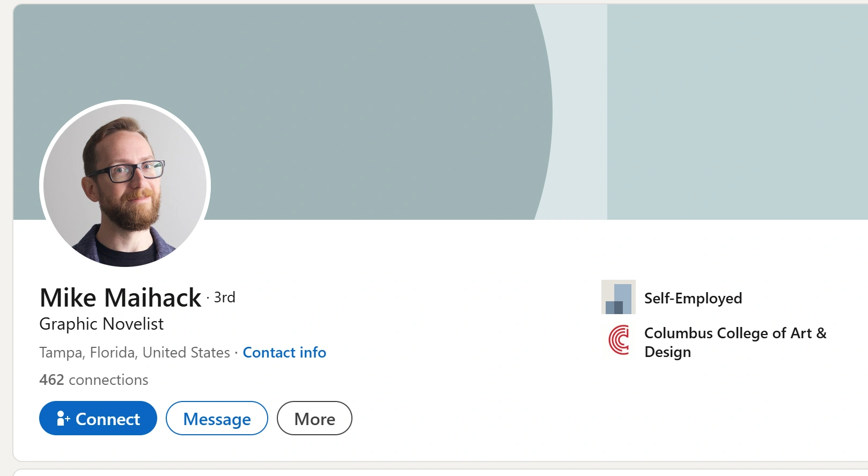
Task: Open Columbus College of Art & Design link
Action: [x=735, y=333]
